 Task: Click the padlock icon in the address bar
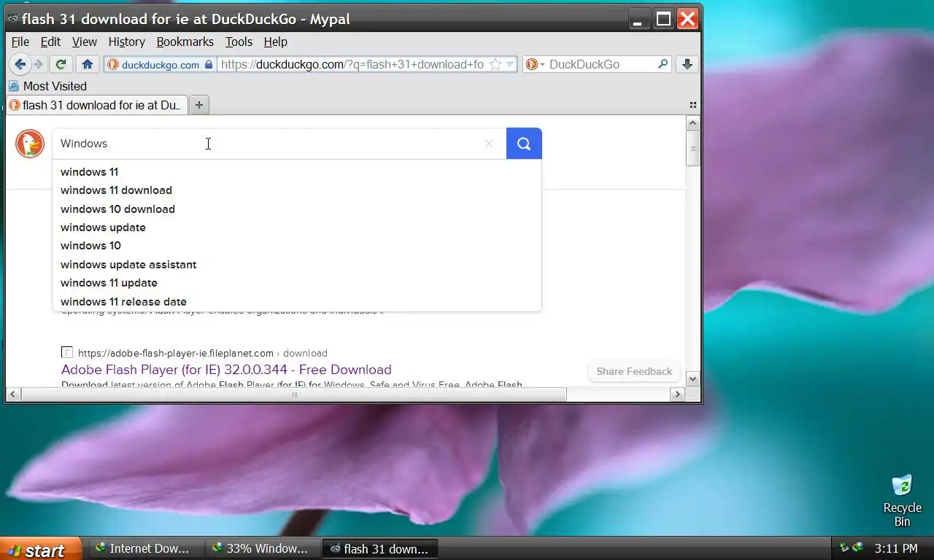[209, 64]
